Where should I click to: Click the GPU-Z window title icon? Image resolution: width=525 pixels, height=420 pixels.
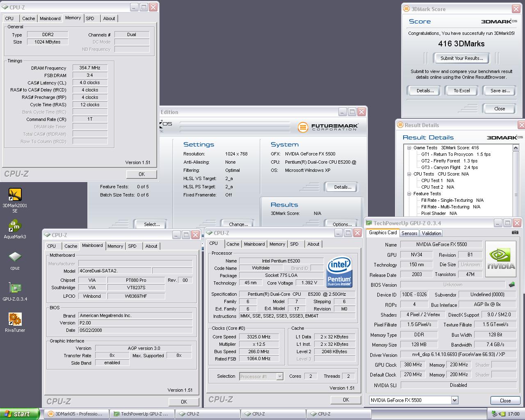pos(369,223)
